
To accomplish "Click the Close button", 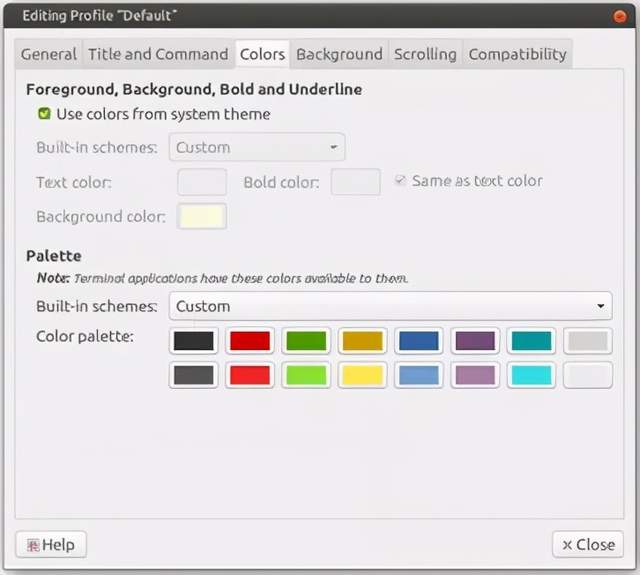I will click(588, 544).
